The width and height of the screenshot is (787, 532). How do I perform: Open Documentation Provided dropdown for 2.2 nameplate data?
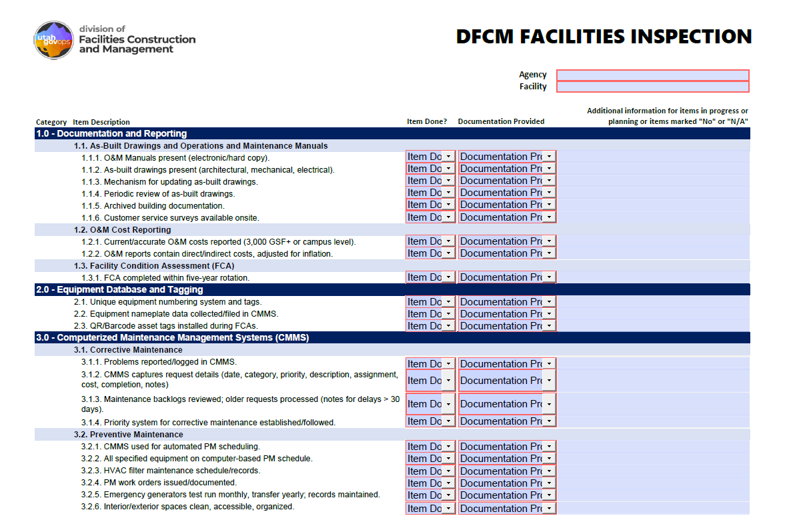click(507, 314)
